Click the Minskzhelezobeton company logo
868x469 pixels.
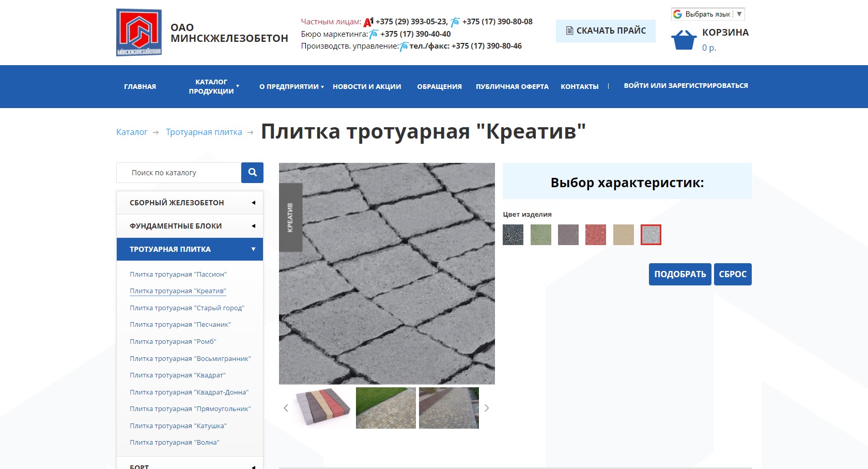pos(139,32)
